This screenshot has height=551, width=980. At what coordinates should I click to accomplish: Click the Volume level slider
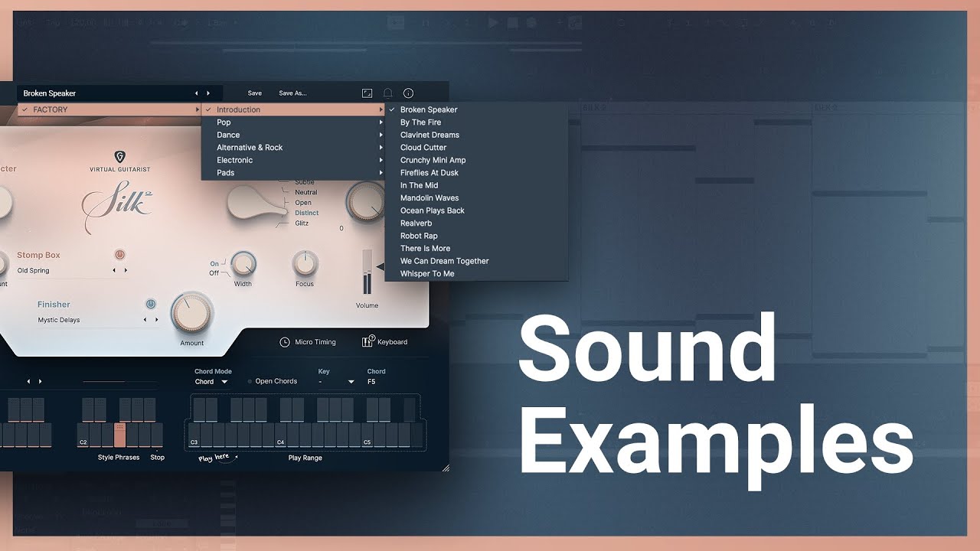[367, 272]
